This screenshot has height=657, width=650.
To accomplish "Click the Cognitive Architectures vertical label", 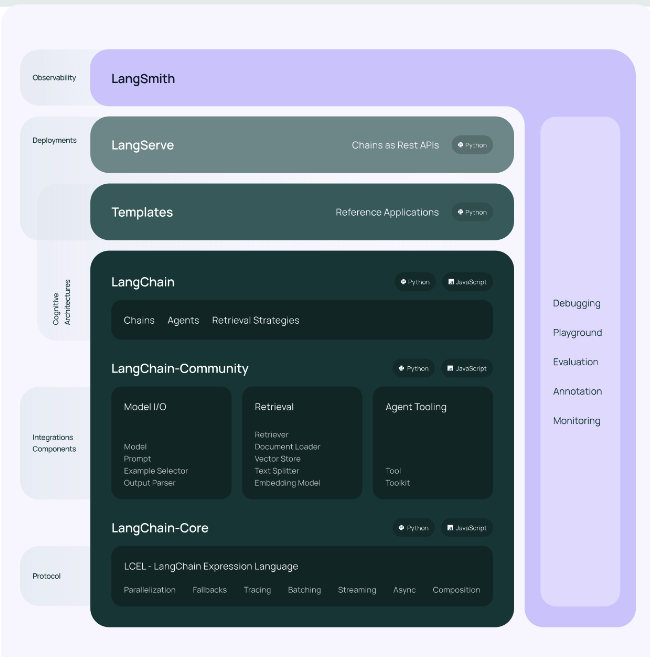I will (x=62, y=303).
